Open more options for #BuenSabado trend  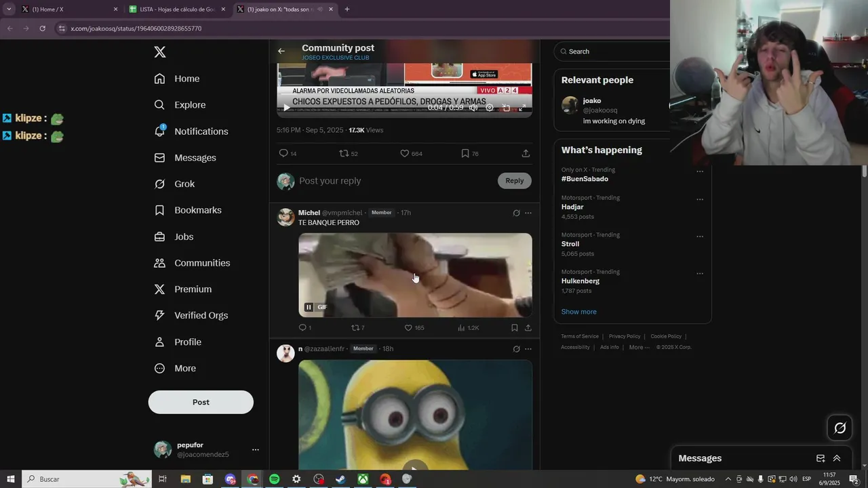click(x=700, y=171)
